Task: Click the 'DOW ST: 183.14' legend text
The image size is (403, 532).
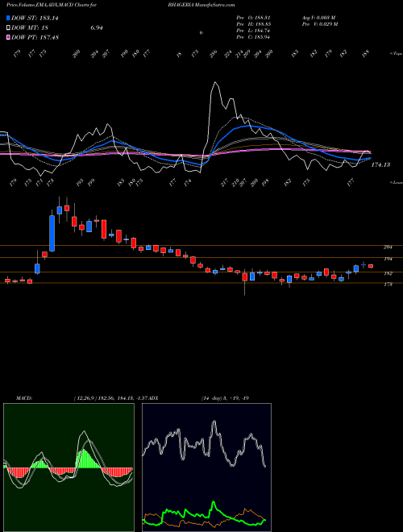Action: pyautogui.click(x=35, y=19)
